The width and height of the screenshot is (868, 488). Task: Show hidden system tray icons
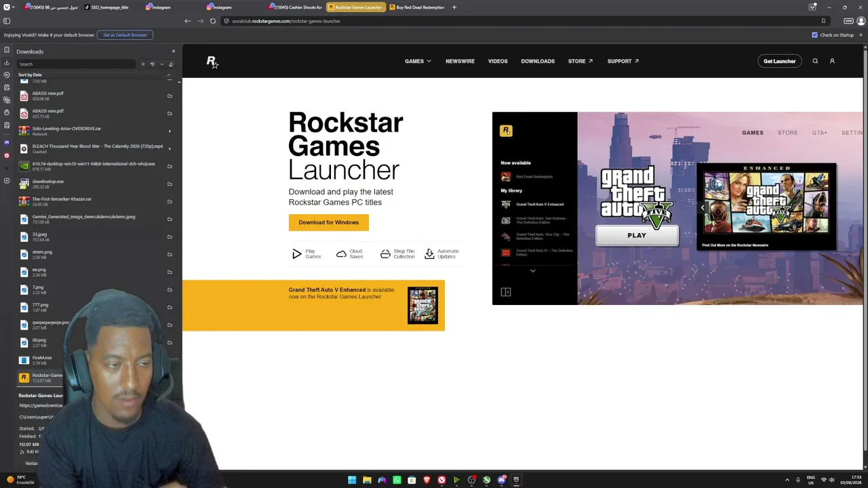click(x=787, y=480)
